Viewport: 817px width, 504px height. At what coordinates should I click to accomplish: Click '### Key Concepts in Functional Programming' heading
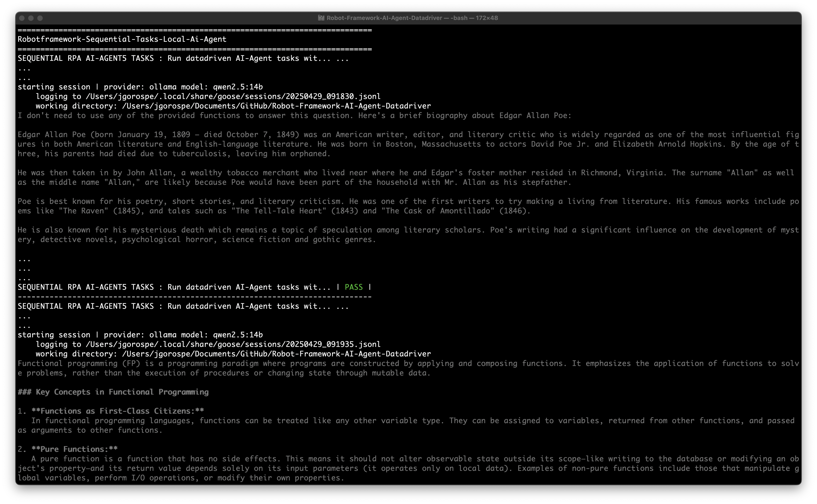113,392
